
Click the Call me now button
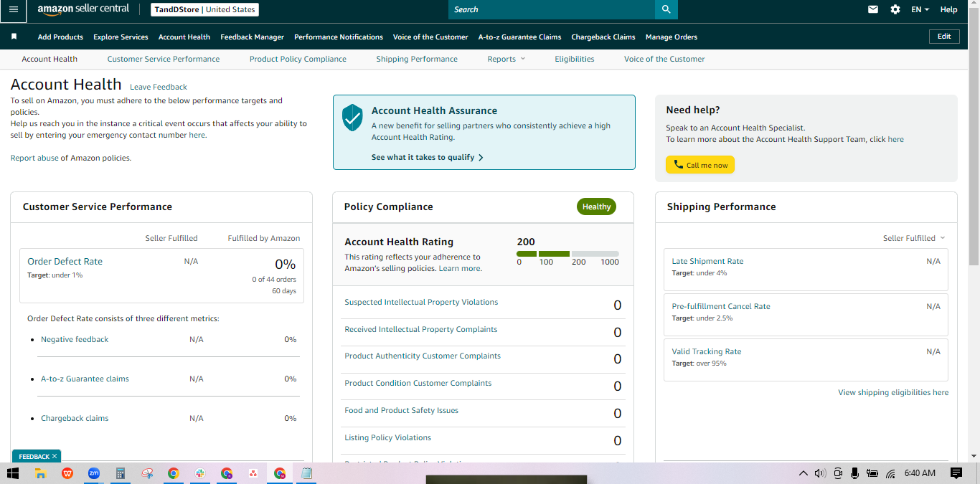(700, 165)
